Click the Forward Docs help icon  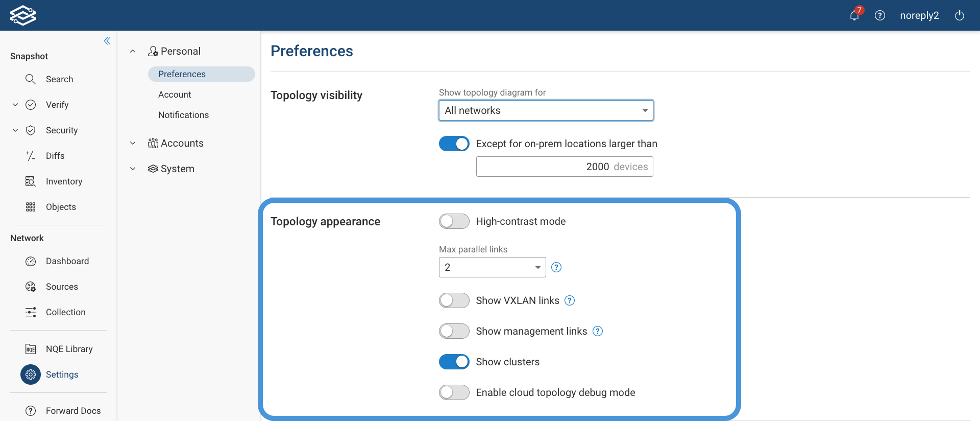click(x=31, y=411)
